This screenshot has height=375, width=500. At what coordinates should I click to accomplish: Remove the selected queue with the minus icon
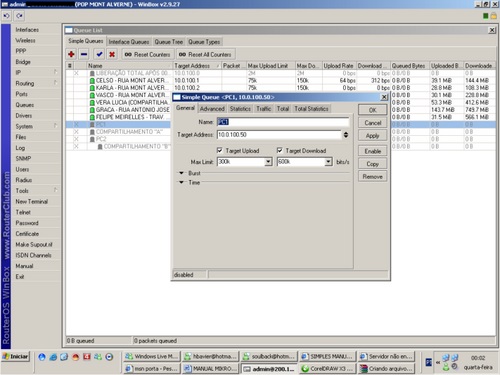84,54
